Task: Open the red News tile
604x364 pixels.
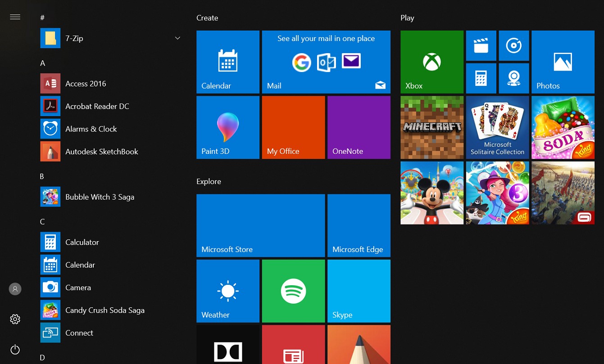Action: [293, 345]
